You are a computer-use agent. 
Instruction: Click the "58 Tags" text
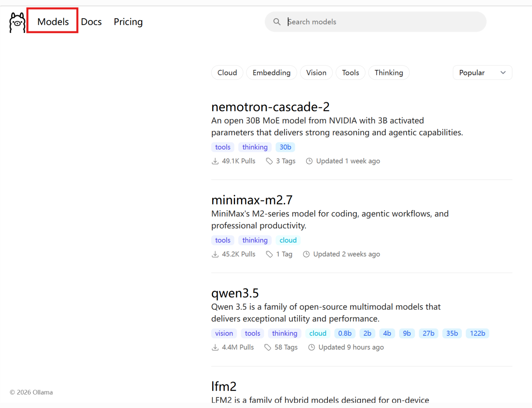[x=286, y=347]
